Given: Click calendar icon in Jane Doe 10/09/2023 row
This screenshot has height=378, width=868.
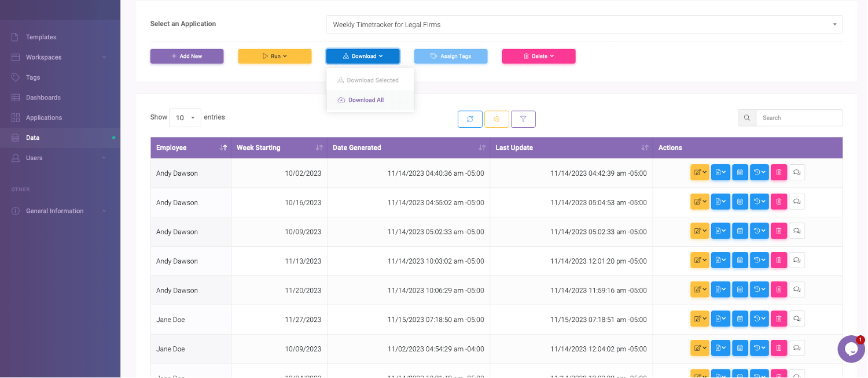Looking at the screenshot, I should (x=740, y=348).
